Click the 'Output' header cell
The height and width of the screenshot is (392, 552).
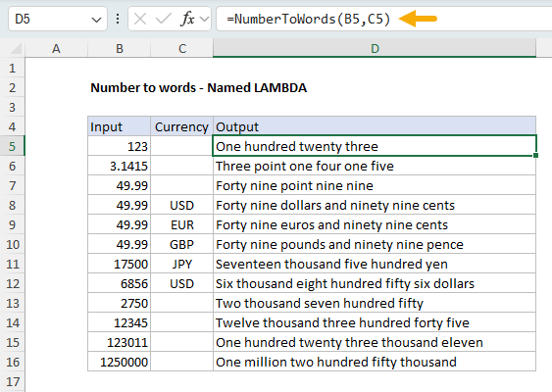[x=375, y=126]
